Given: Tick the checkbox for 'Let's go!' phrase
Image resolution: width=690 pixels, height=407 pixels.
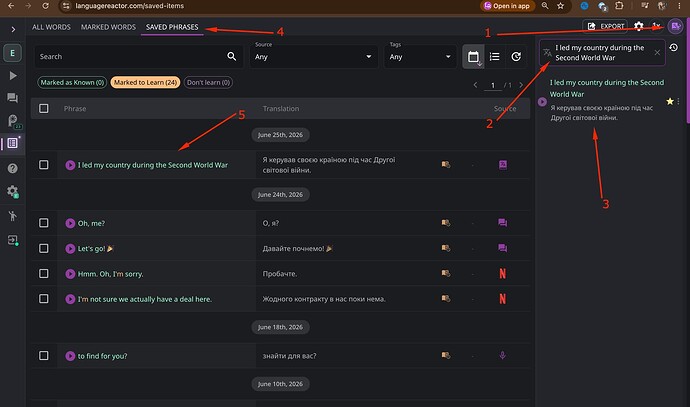Looking at the screenshot, I should pos(44,248).
